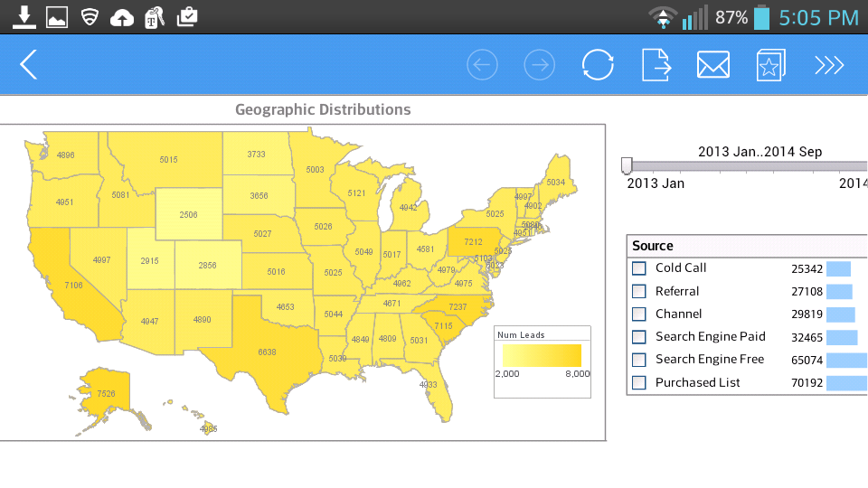
Task: Click the Source panel header
Action: (748, 246)
